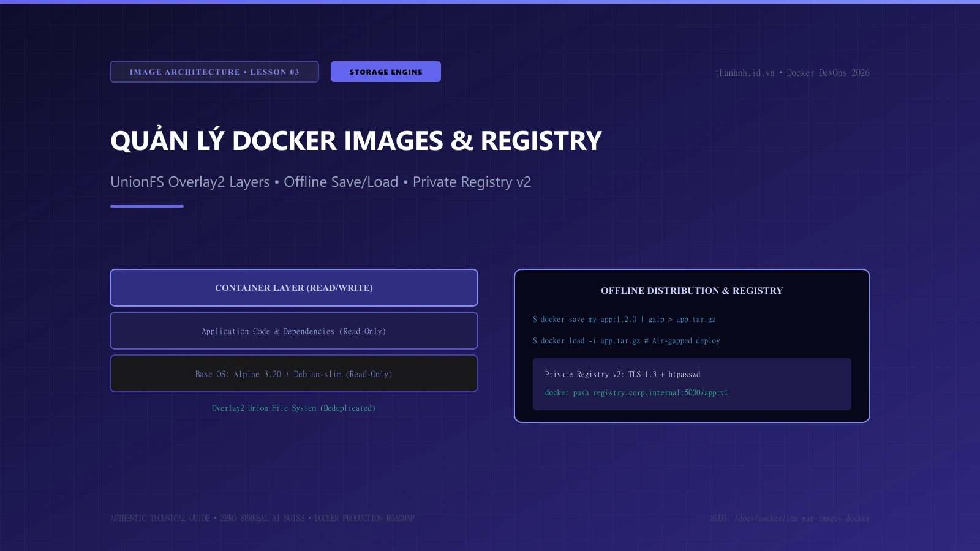Select the docker load -i app.tar.gz command
Screen dimensions: 980x551
(x=627, y=341)
